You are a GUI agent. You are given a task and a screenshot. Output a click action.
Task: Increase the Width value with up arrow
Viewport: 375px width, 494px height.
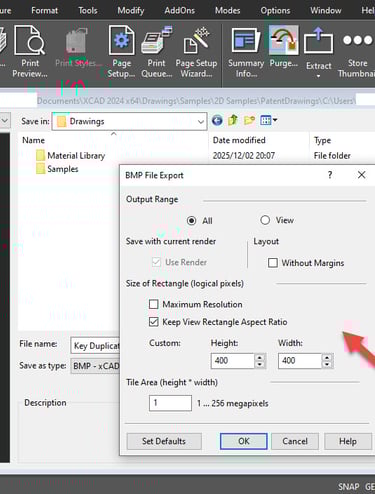click(x=327, y=357)
